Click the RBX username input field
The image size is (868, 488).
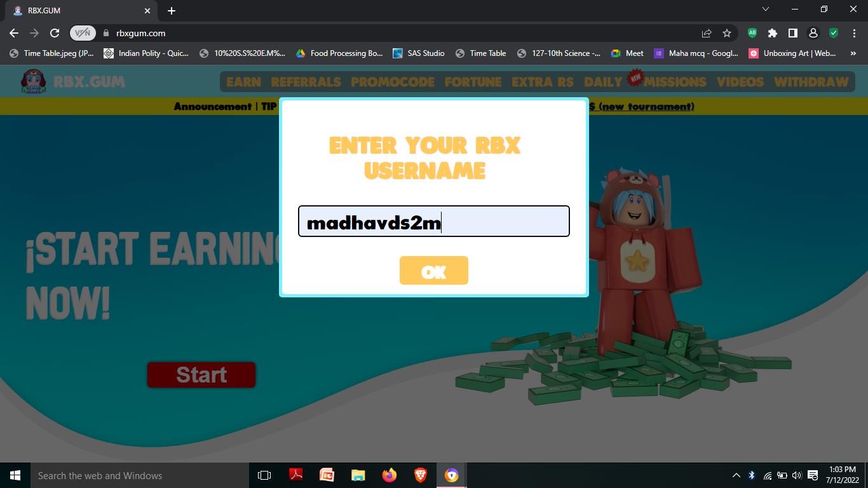(434, 221)
